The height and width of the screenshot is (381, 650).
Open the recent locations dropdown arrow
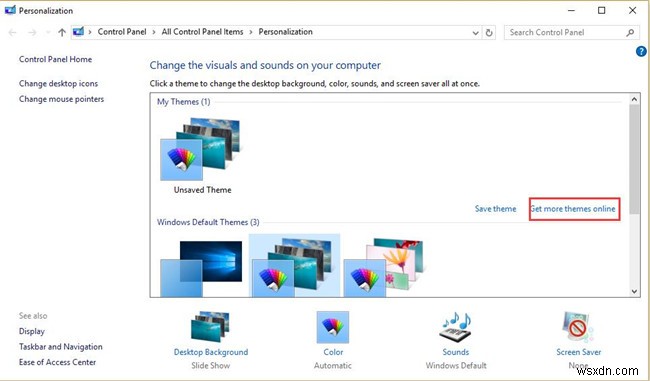tap(48, 32)
